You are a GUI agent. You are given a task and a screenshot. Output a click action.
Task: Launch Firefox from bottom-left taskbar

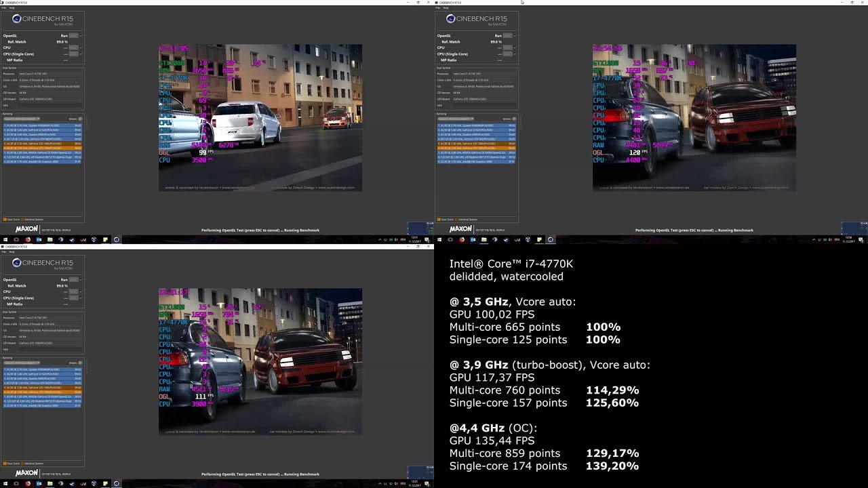tap(28, 483)
